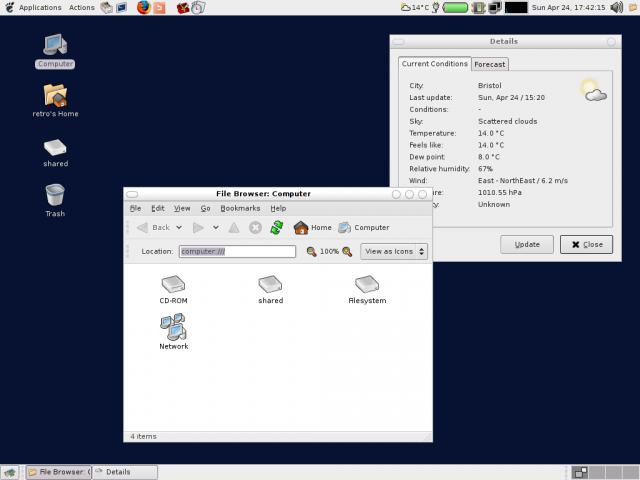Switch to the Forecast tab
640x480 pixels.
point(490,64)
